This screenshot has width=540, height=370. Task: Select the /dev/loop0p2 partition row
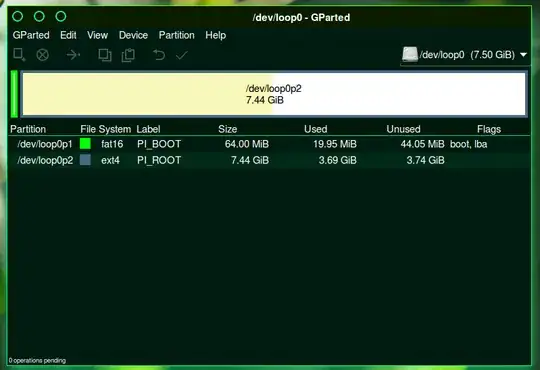269,160
